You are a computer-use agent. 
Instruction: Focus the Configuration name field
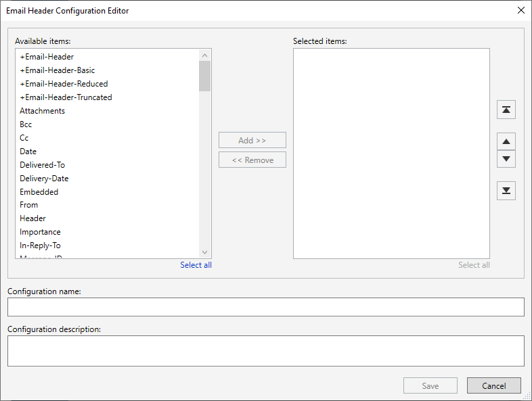click(265, 307)
